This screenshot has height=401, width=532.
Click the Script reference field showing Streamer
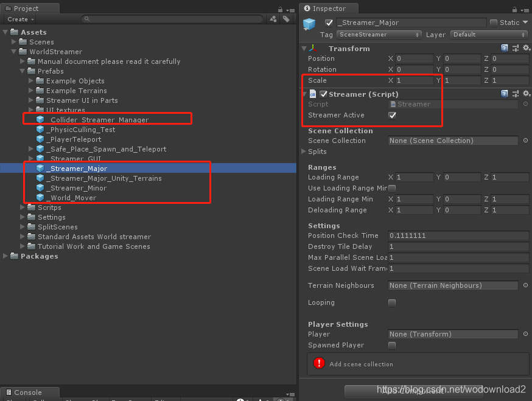(453, 104)
